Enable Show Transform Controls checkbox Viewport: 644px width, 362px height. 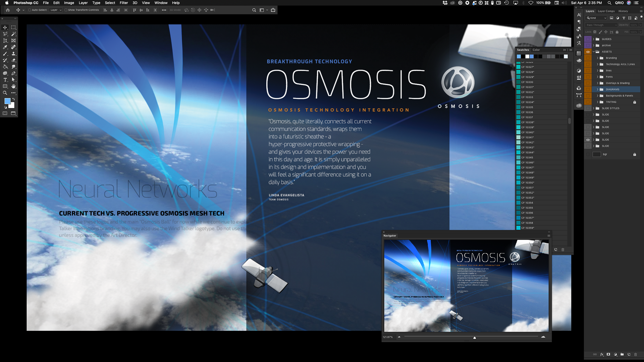[66, 10]
